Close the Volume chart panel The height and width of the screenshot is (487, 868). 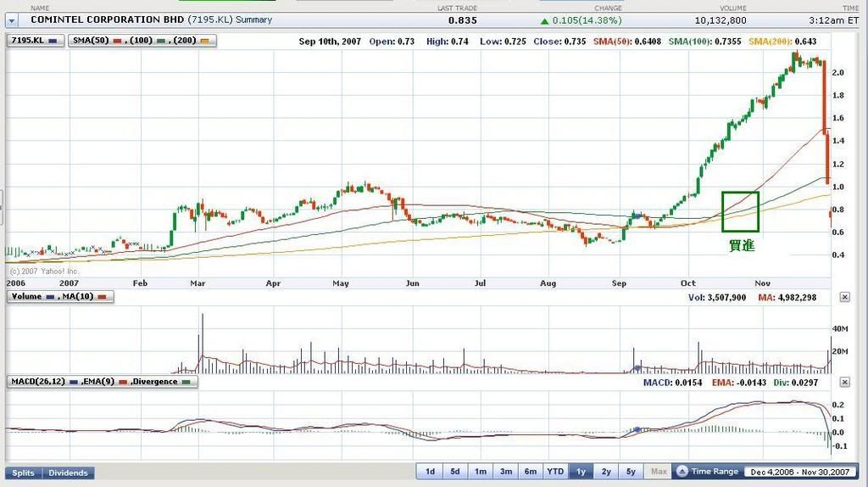pos(844,297)
